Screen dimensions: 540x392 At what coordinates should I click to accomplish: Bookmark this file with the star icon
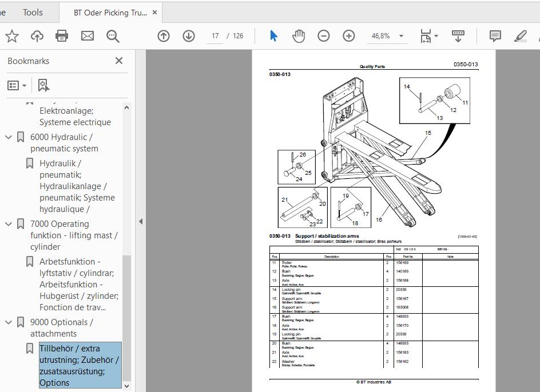[x=12, y=36]
